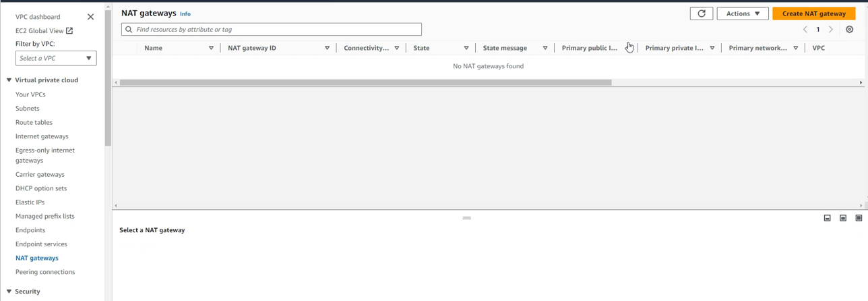Sort by State column arrow

pos(466,48)
